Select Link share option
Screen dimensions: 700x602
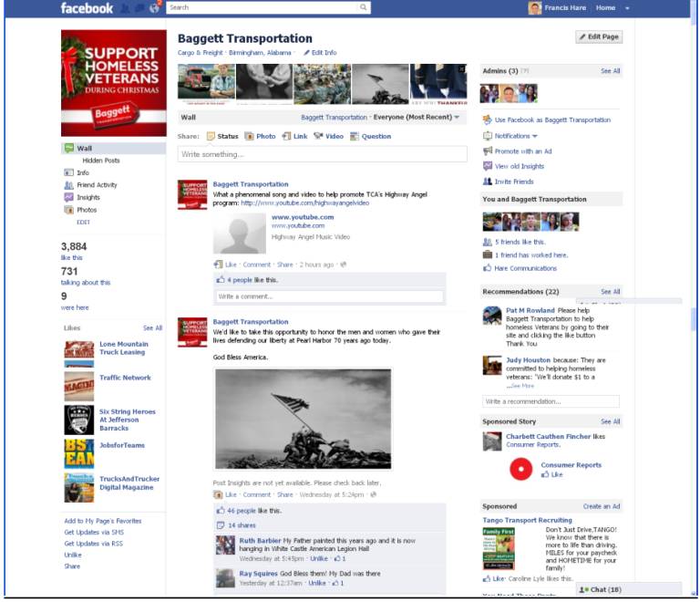coord(294,136)
